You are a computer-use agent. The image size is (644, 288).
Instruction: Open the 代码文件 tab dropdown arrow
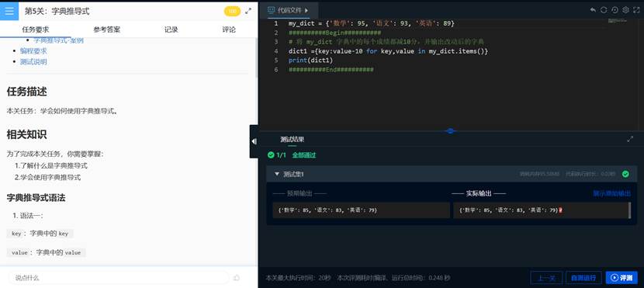[x=306, y=10]
